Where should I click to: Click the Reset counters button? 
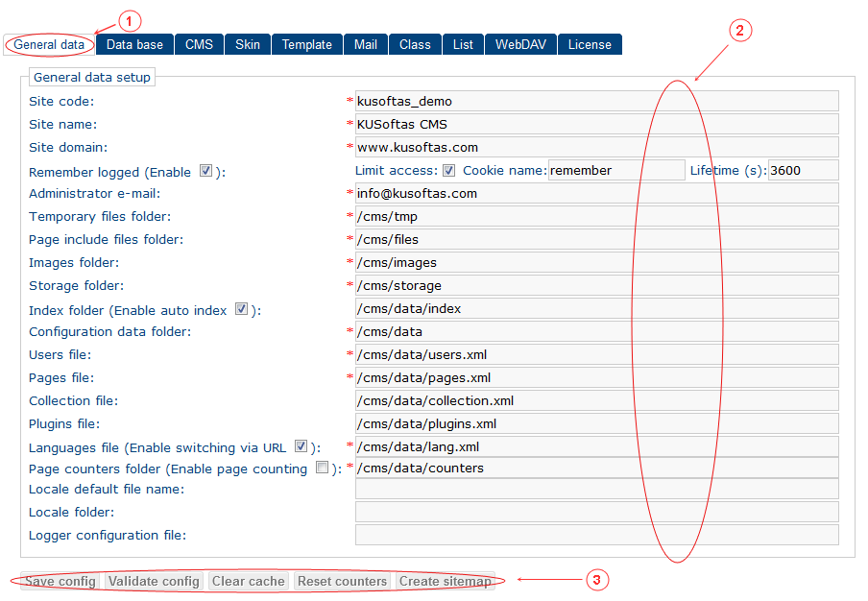pos(342,581)
